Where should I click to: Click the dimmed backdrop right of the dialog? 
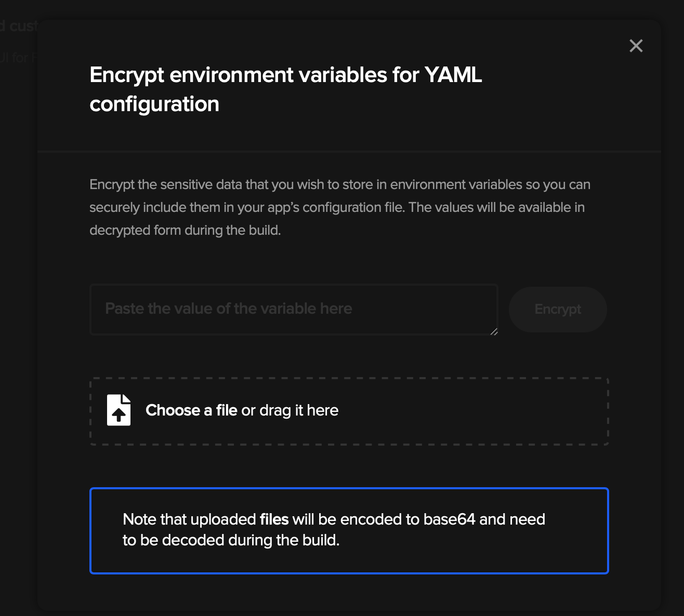[x=673, y=312]
